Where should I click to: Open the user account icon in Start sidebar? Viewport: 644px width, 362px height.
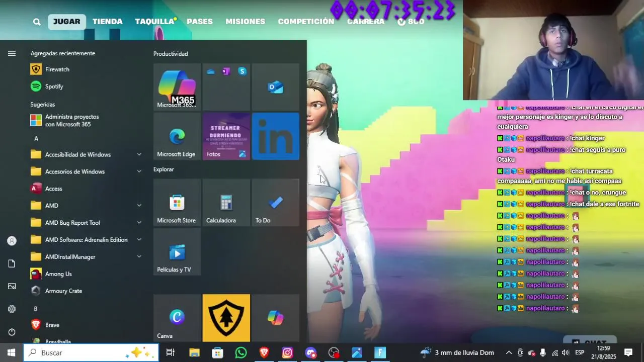(x=12, y=241)
